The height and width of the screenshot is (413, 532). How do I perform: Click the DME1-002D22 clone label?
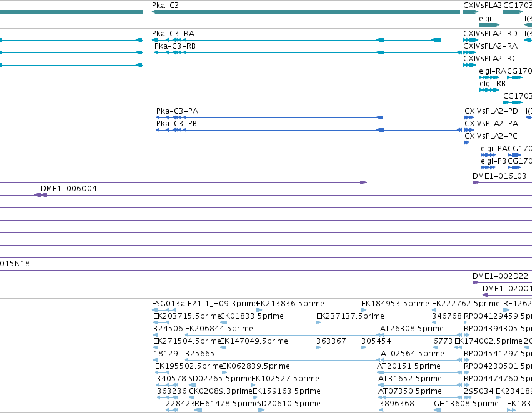(x=501, y=276)
